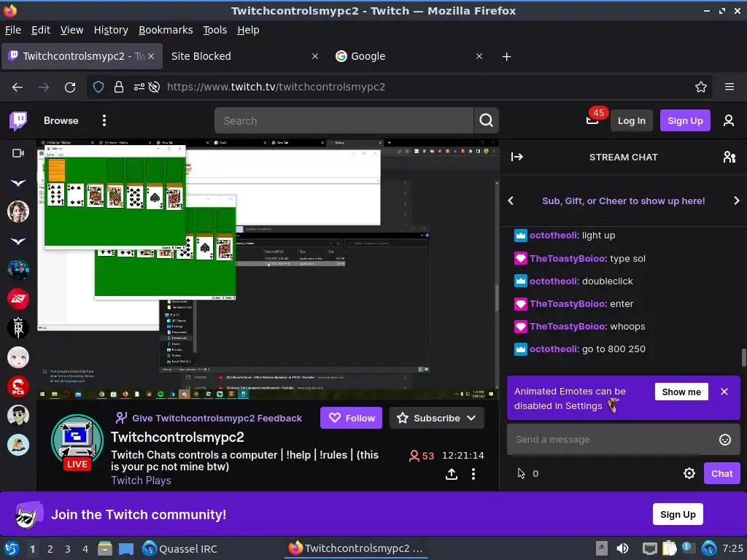Open Give Twitchcontrolsmypc2 Feedback link

pos(209,418)
